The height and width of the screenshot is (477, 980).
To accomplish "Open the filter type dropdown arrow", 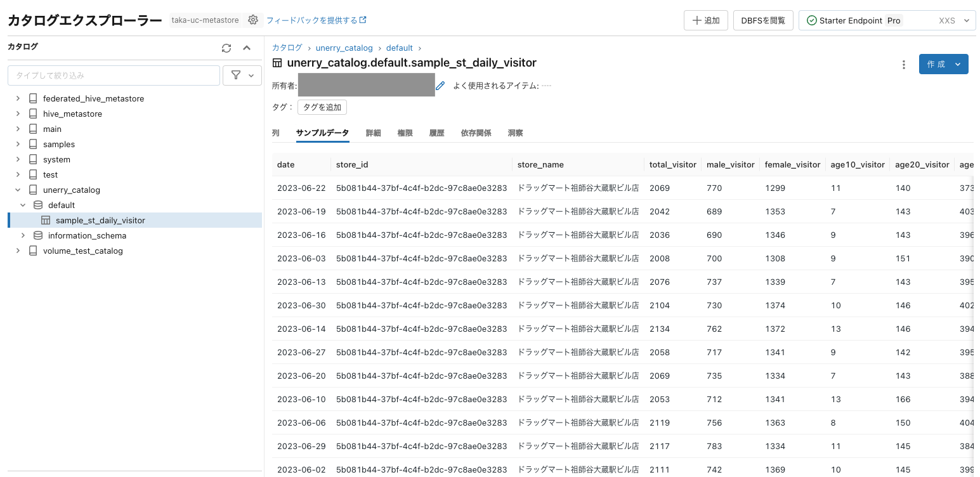I will click(x=250, y=75).
